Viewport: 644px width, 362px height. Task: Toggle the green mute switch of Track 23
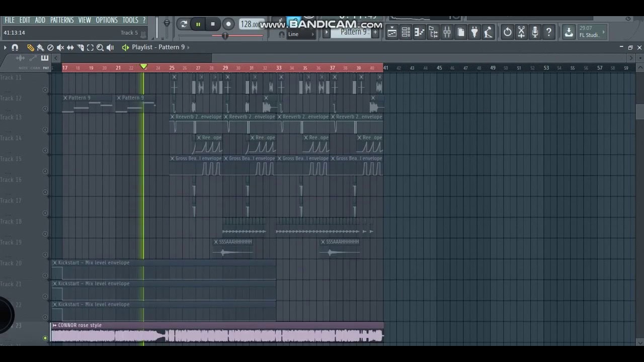(x=45, y=338)
